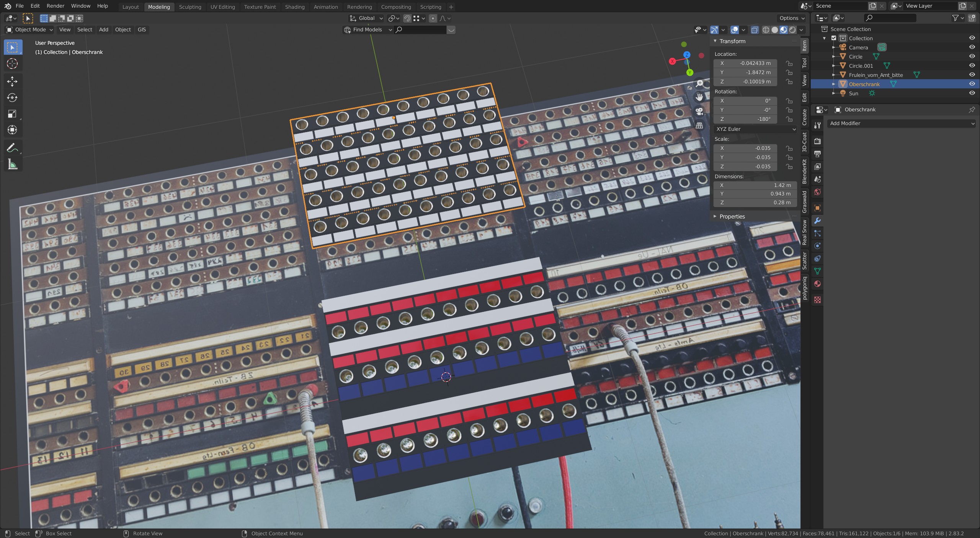Viewport: 980px width, 538px height.
Task: Open Modifier properties wrench tab
Action: [817, 221]
